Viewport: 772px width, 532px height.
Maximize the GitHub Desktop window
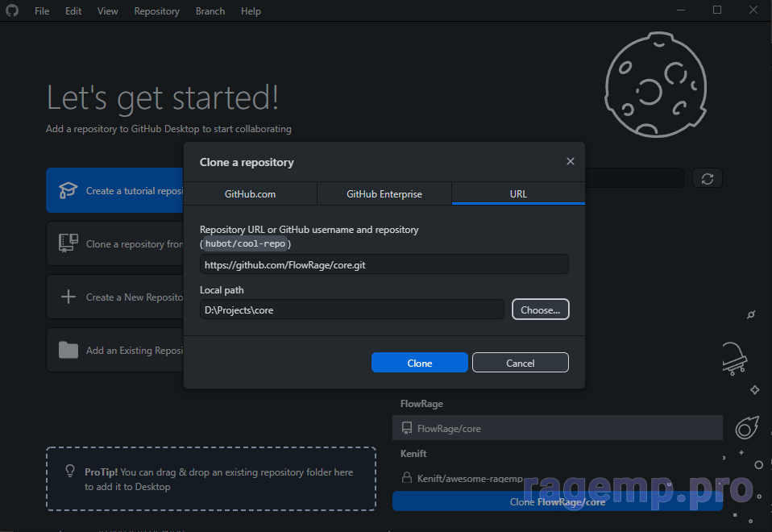(x=717, y=10)
